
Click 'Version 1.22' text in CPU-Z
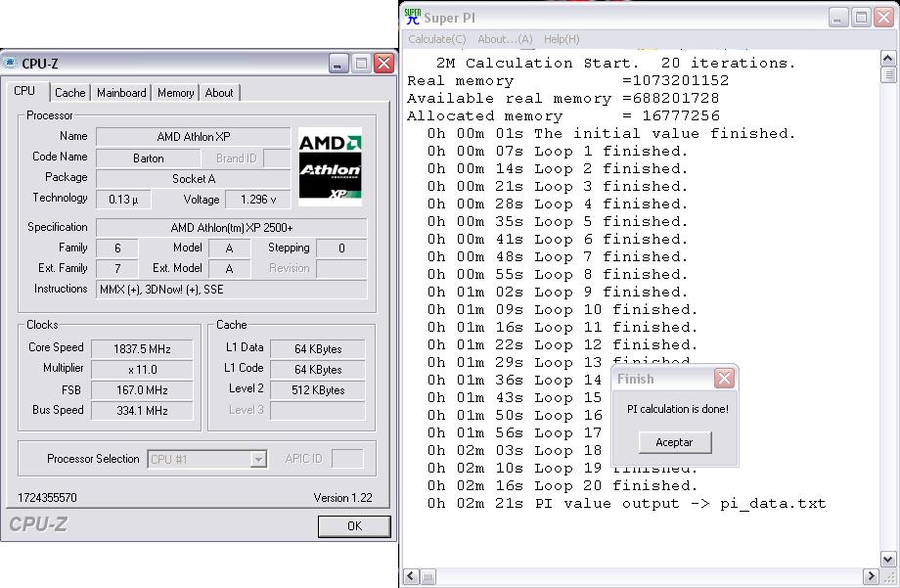point(342,497)
